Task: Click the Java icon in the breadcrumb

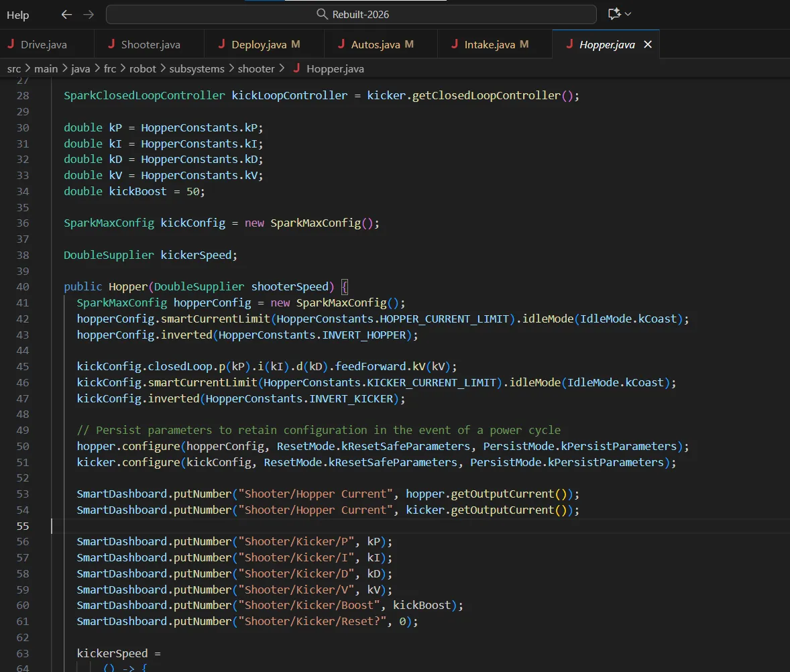Action: [x=297, y=68]
